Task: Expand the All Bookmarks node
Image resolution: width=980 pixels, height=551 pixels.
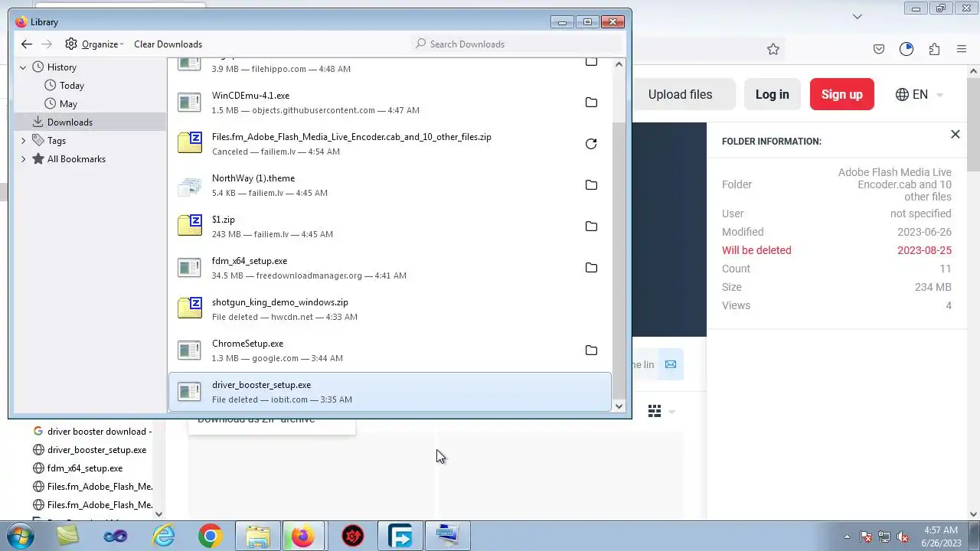Action: tap(23, 159)
